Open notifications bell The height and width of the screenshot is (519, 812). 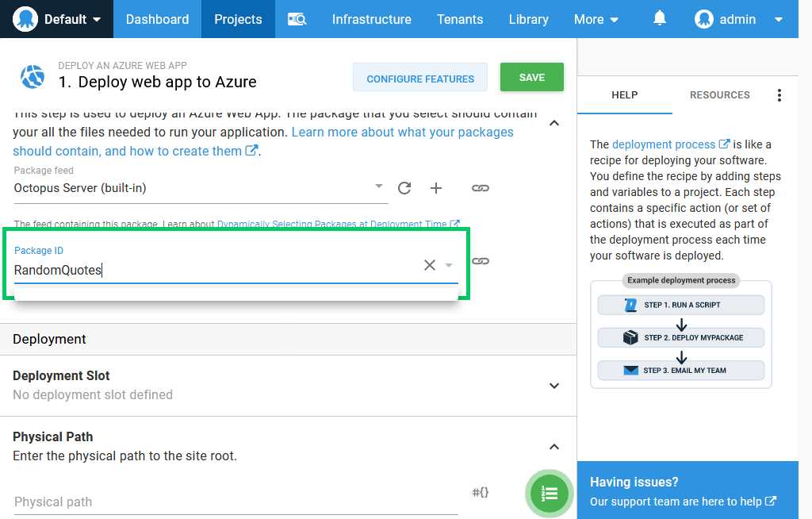point(659,19)
